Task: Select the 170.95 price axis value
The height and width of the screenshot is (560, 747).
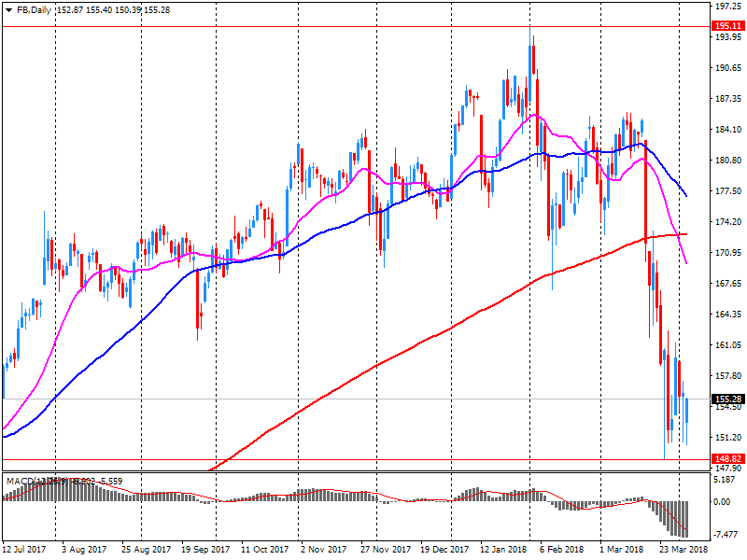Action: point(728,252)
